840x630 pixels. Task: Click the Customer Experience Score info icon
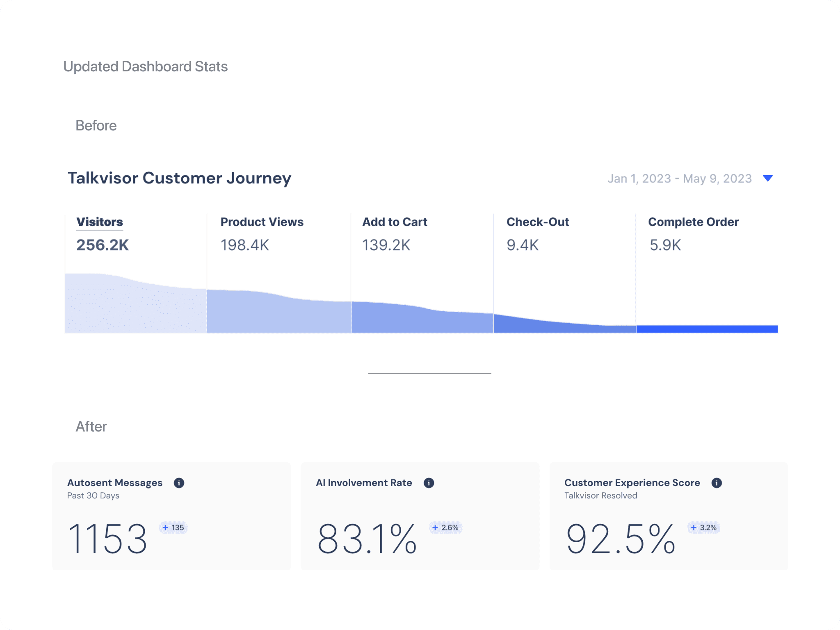(x=717, y=483)
